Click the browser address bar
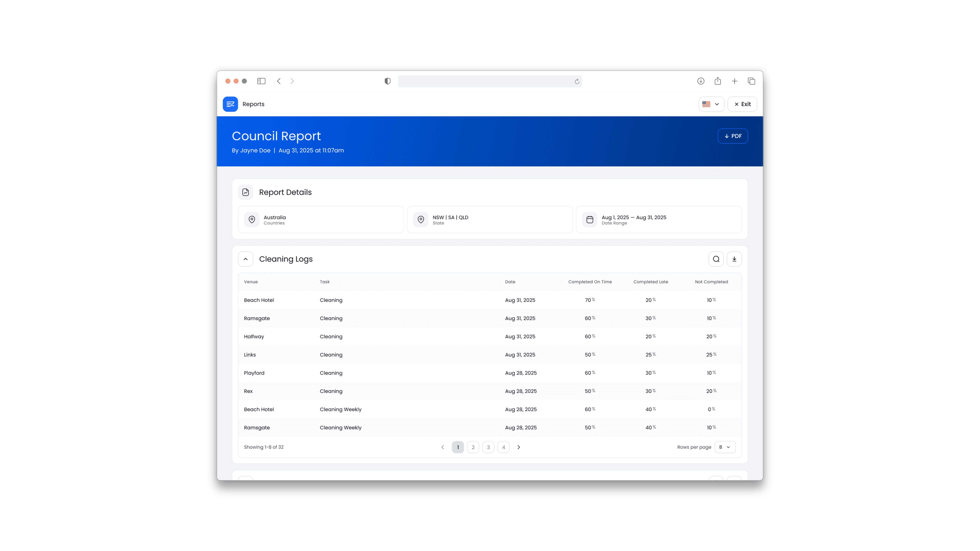 tap(483, 81)
